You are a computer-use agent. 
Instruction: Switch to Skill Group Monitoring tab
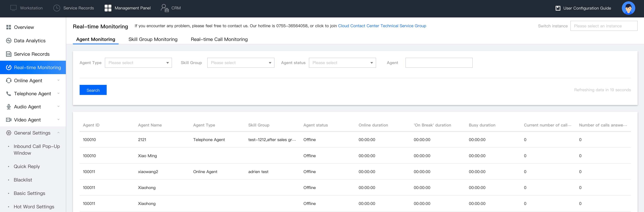(x=153, y=39)
